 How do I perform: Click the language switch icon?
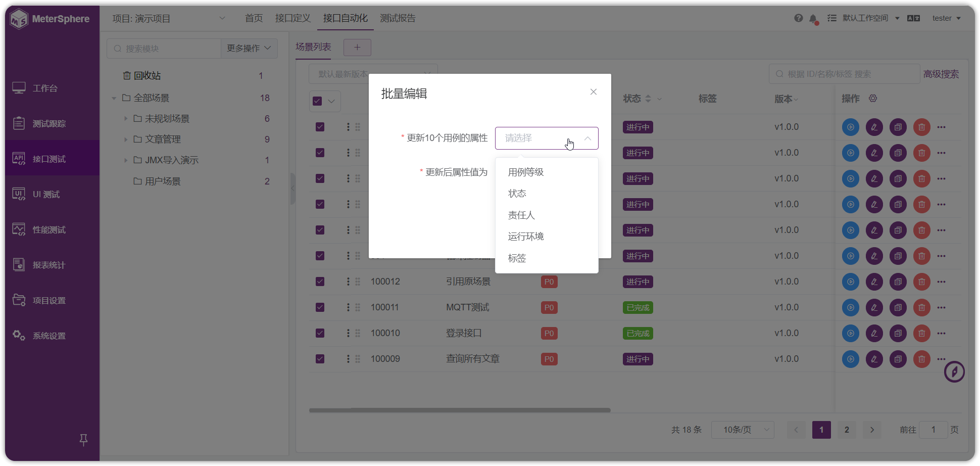pyautogui.click(x=913, y=18)
